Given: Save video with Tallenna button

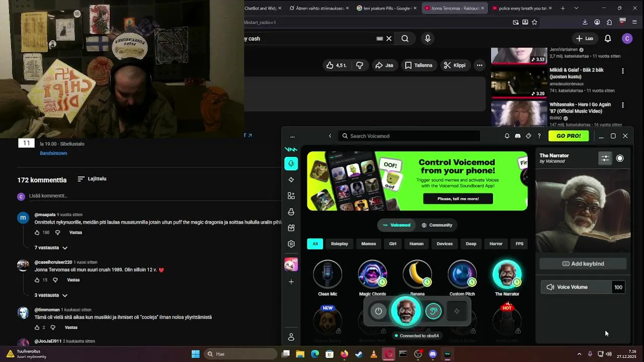Looking at the screenshot, I should tap(419, 65).
